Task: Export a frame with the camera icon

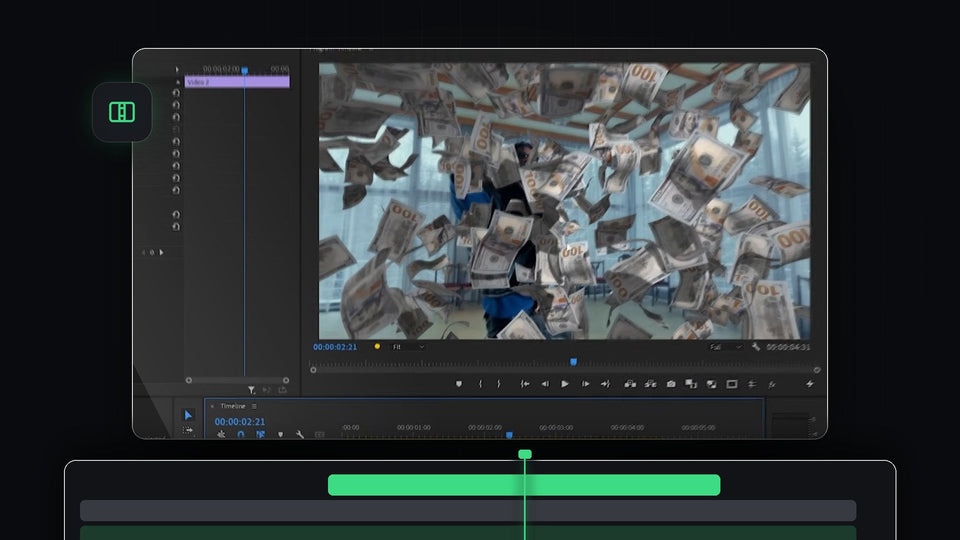Action: [x=671, y=384]
